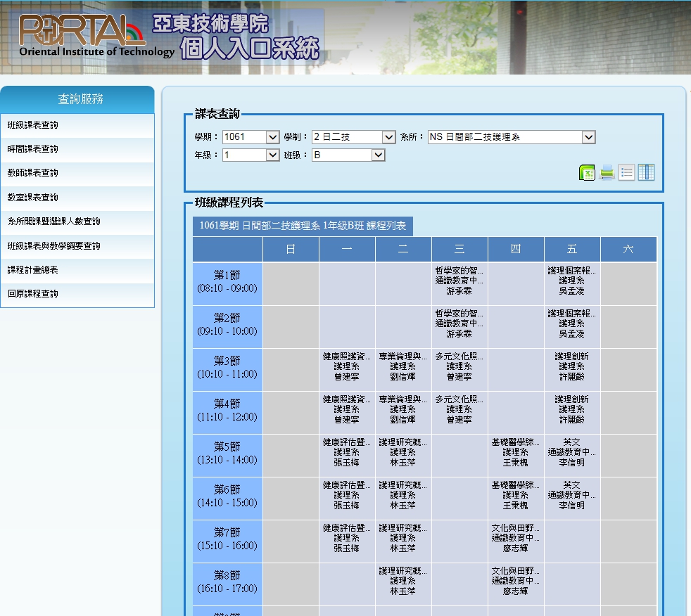The image size is (691, 616).
Task: Click Wednesday 第1節 哲學家的智 course cell
Action: pyautogui.click(x=459, y=284)
